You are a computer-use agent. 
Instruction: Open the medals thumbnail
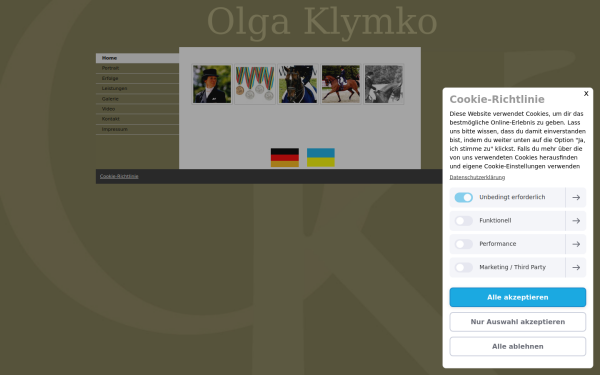pyautogui.click(x=255, y=84)
